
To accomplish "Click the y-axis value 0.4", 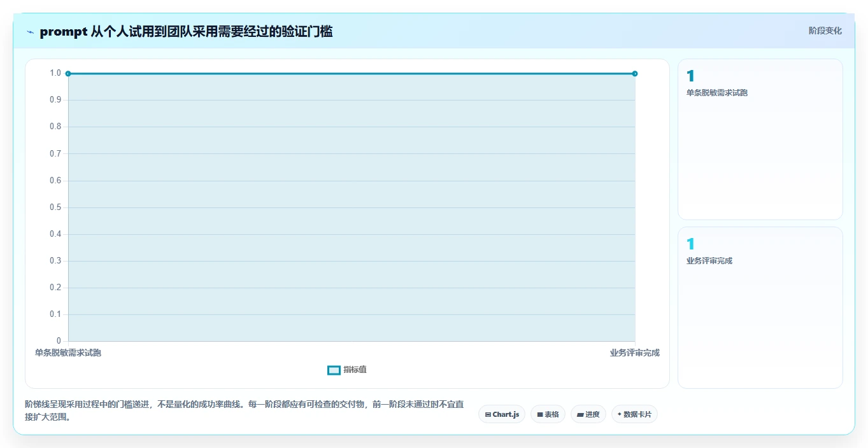I will (55, 234).
